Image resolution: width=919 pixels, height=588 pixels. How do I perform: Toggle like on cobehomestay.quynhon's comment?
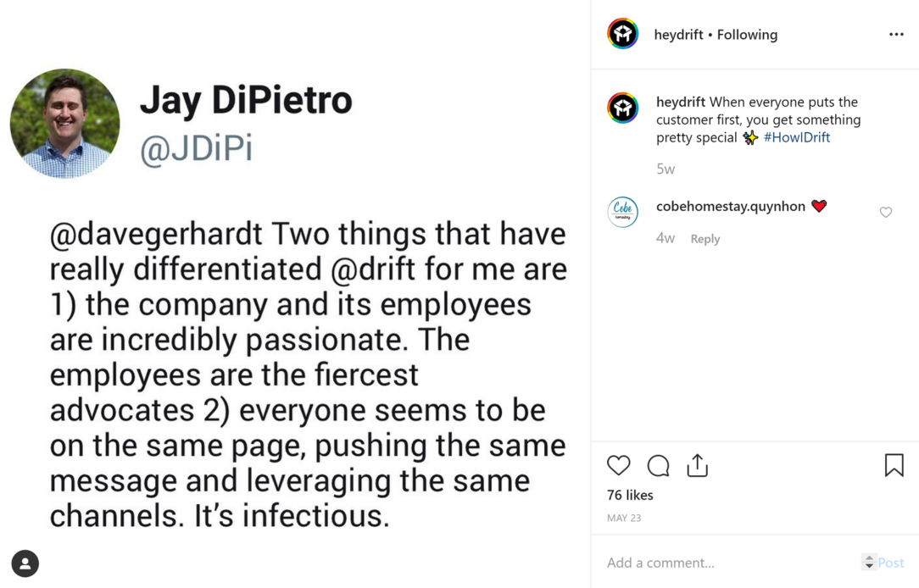(886, 212)
